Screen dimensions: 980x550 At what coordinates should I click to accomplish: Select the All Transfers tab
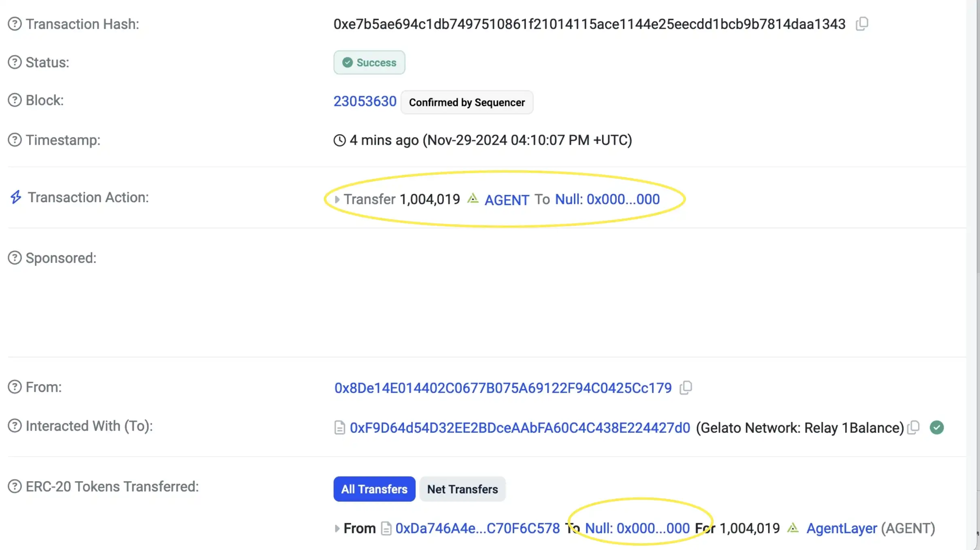pos(374,489)
